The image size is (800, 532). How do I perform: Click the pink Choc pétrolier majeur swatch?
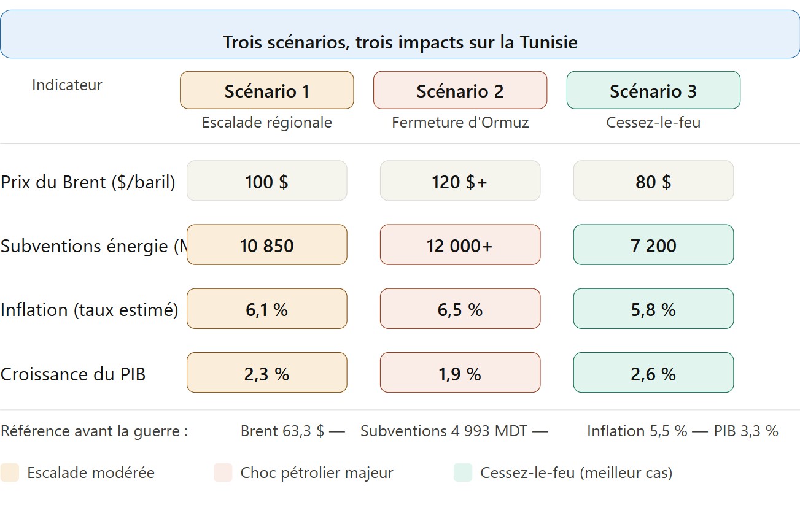coord(223,473)
